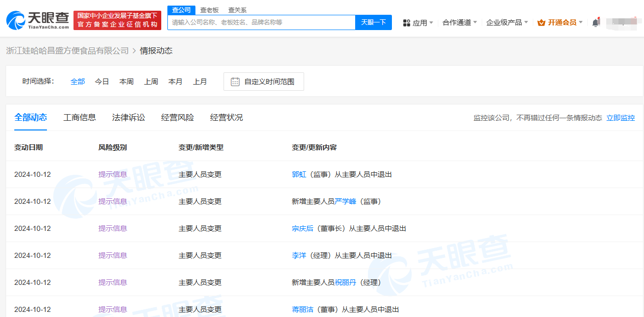644x317 pixels.
Task: Click the TianYanCha logo
Action: pos(38,20)
